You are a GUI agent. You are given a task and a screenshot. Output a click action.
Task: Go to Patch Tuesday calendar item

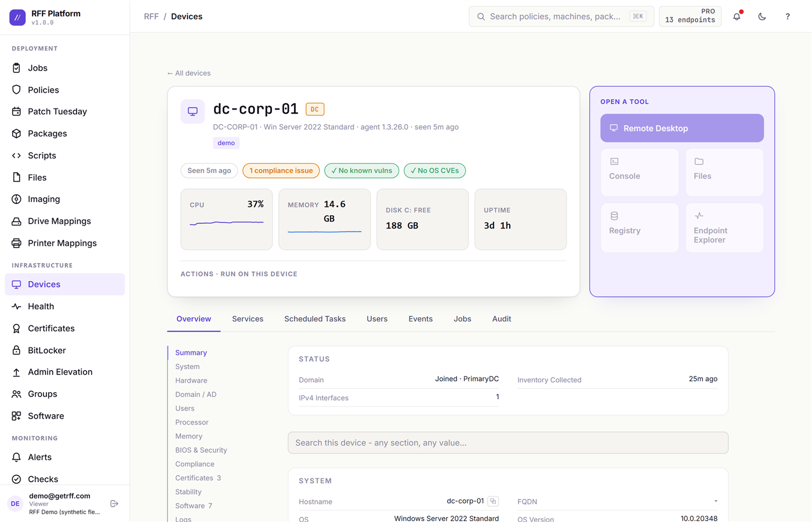[x=65, y=111]
